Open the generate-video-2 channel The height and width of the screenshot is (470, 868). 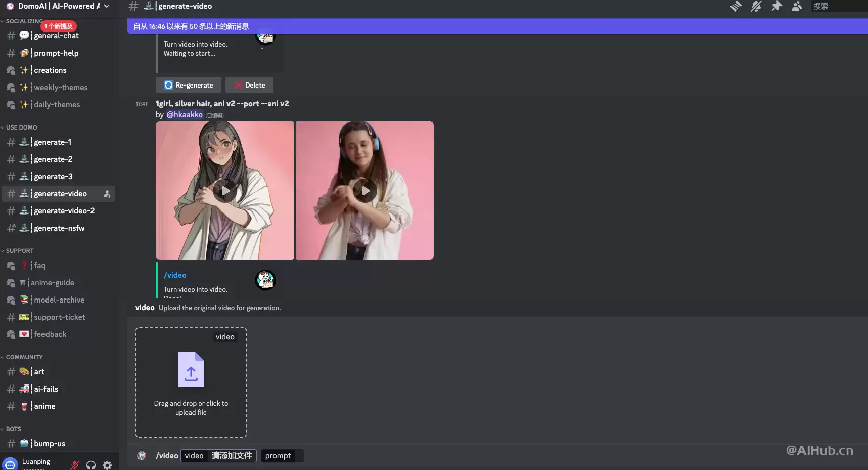(x=64, y=211)
